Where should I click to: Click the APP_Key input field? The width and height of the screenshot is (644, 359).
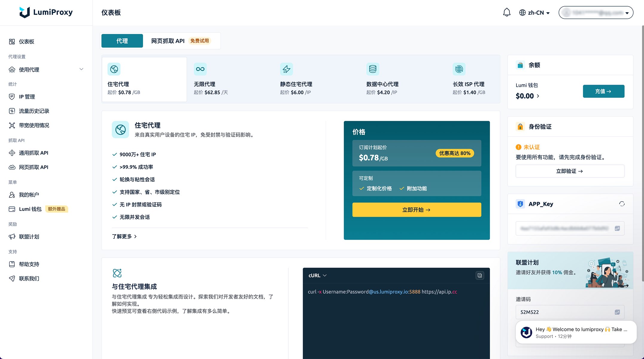[x=570, y=229]
